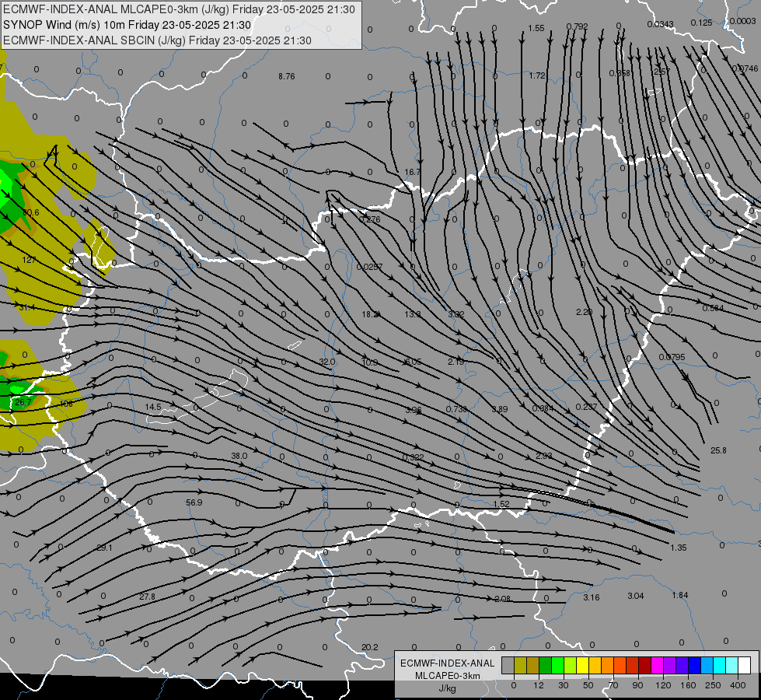Click the map value '29.1'
This screenshot has height=700, width=761.
[x=104, y=548]
